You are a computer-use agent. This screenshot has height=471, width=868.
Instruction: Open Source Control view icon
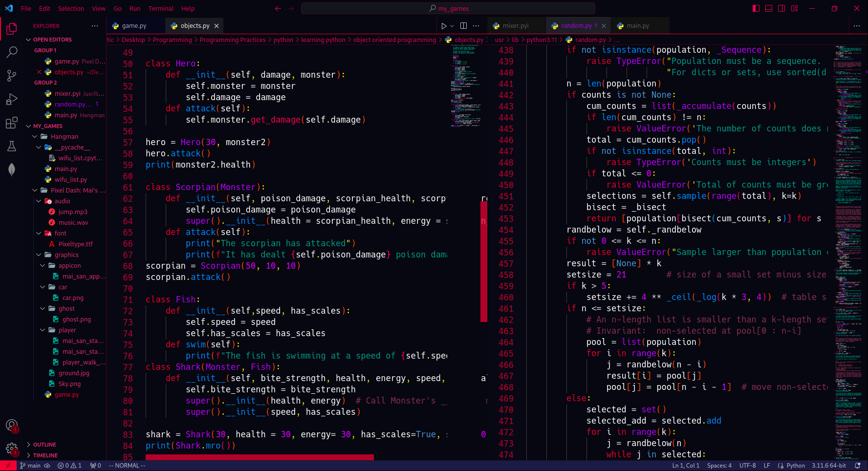click(12, 75)
